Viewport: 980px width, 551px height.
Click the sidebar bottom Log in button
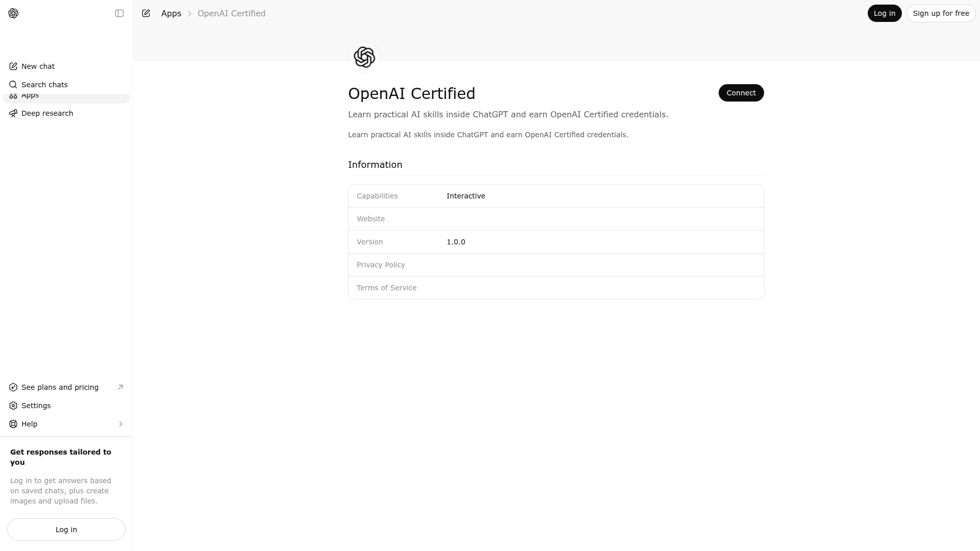[x=66, y=530]
